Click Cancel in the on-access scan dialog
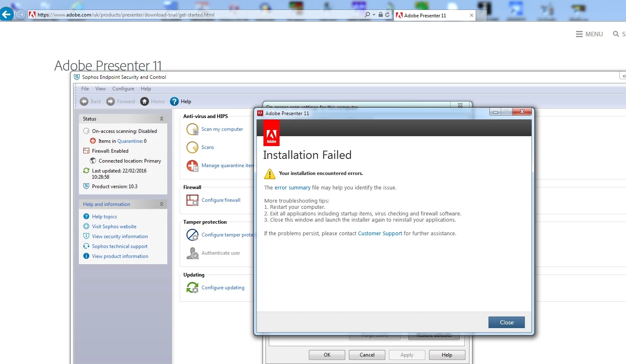Screen dimensions: 626x364 367,355
